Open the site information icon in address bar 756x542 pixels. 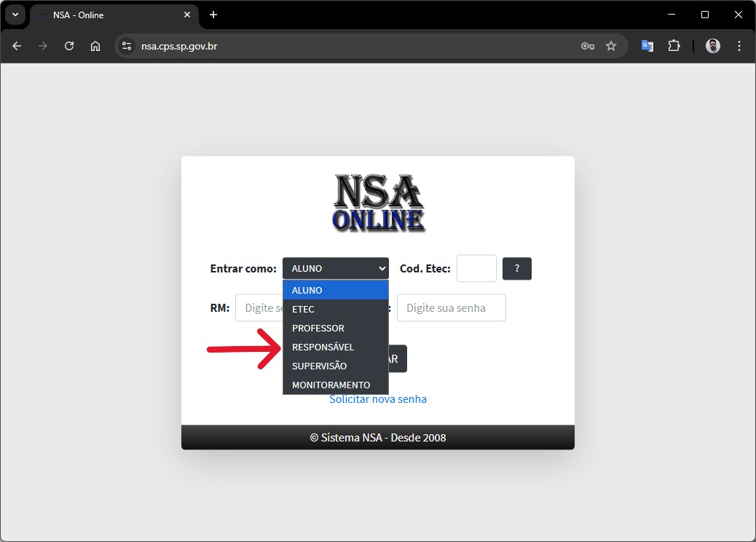(127, 46)
